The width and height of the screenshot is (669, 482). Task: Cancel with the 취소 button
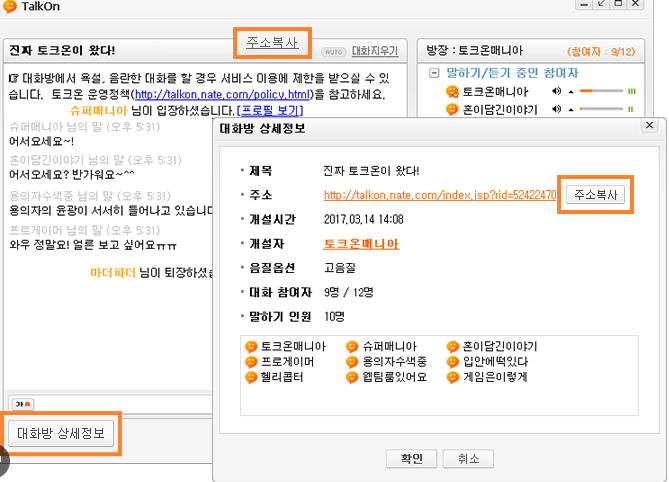468,459
